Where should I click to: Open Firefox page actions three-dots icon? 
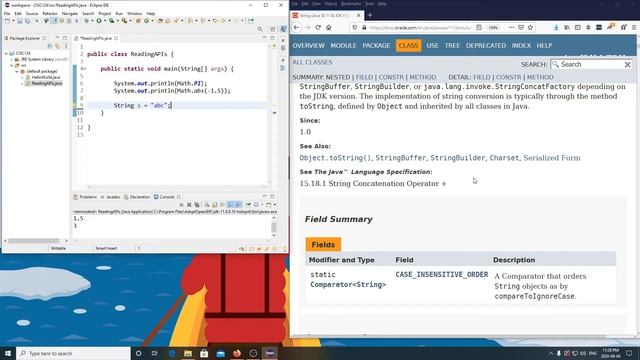coord(511,27)
